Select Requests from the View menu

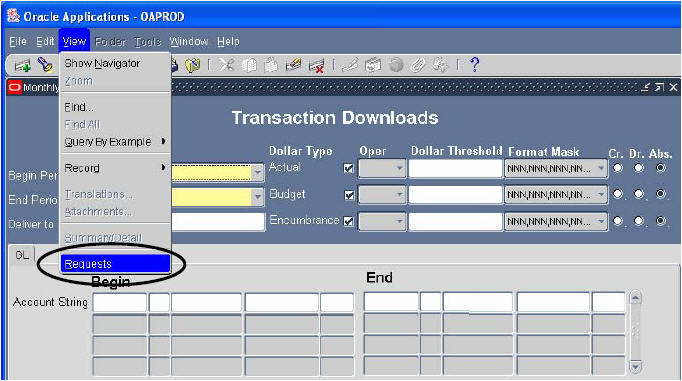(115, 264)
